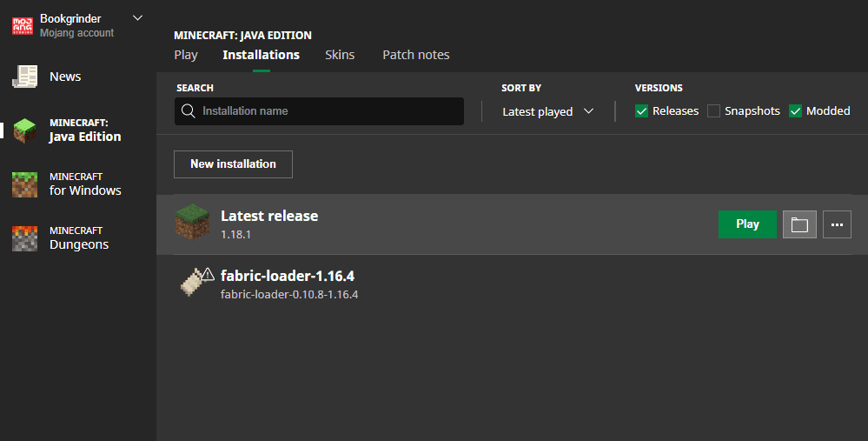This screenshot has width=868, height=441.
Task: Click the fabric-loader-0.10.8-1.16.4 version text
Action: click(289, 294)
